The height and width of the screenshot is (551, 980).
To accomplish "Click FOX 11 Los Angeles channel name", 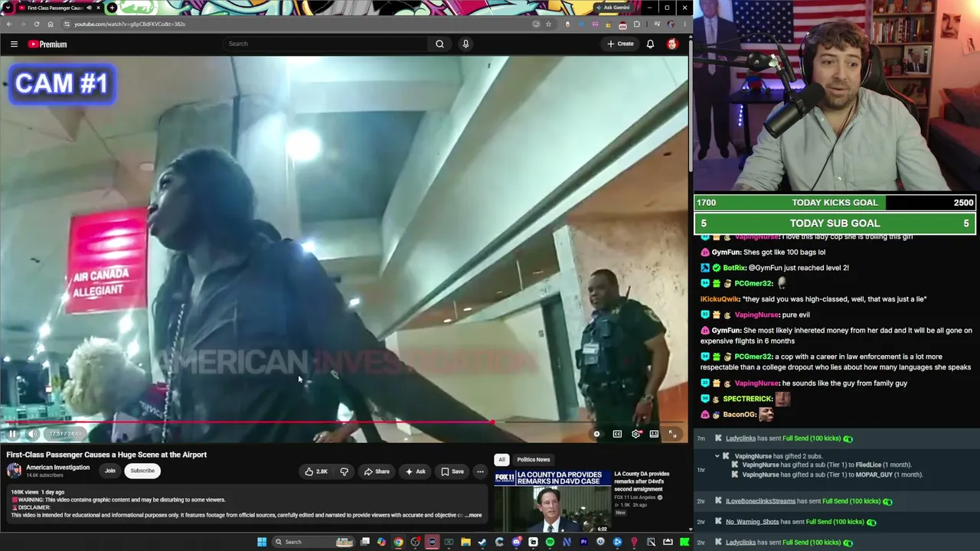I will [636, 497].
